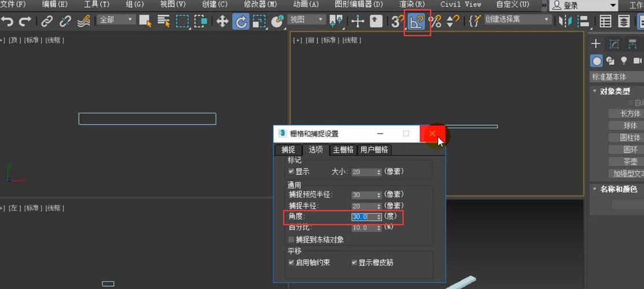
Task: Open the Select by Name list icon
Action: [164, 21]
